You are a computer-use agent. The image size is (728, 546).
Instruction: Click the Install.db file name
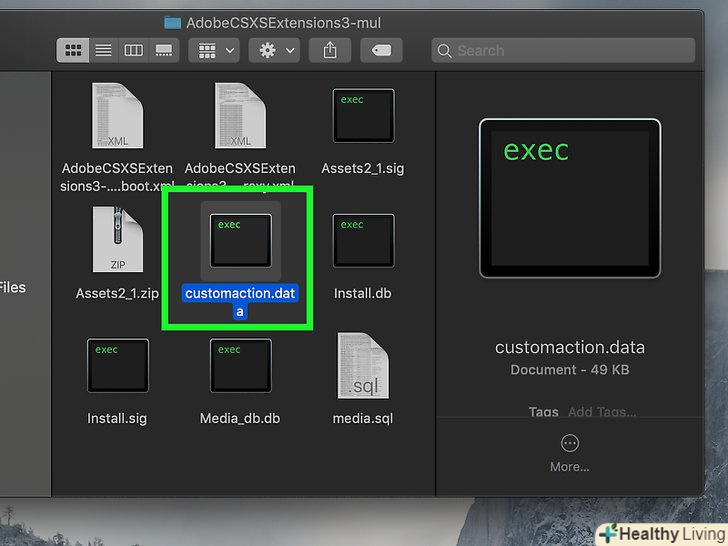(363, 293)
